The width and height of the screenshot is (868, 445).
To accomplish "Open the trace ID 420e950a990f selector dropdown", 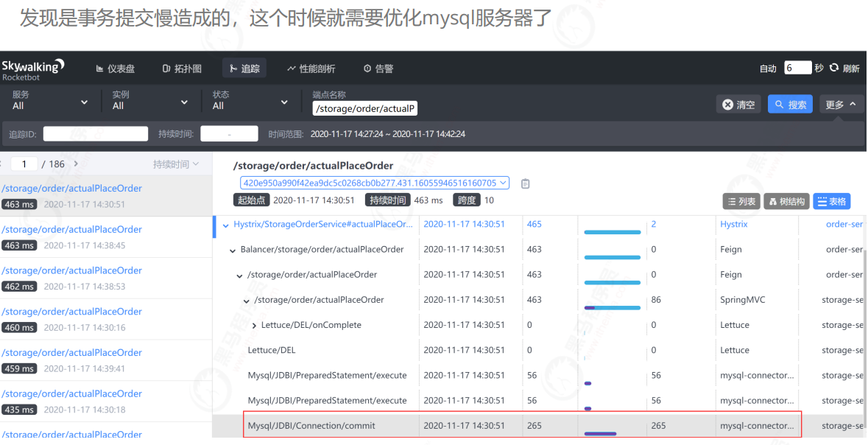I will (375, 183).
